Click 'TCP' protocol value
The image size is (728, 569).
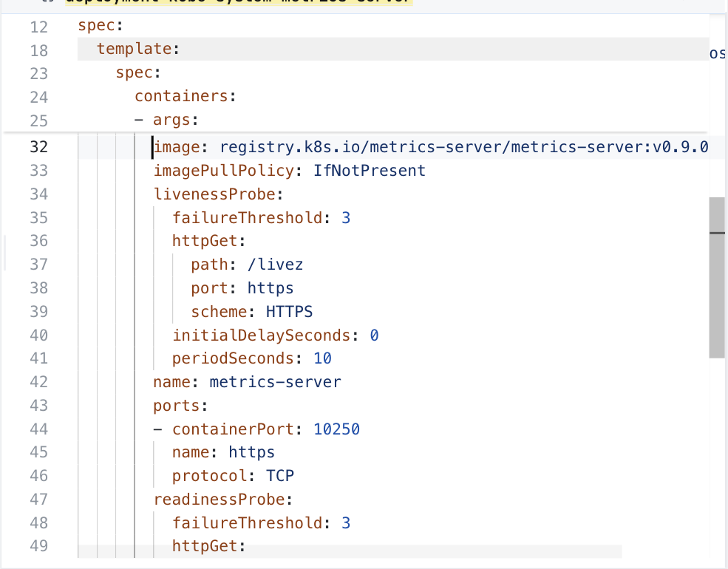279,476
